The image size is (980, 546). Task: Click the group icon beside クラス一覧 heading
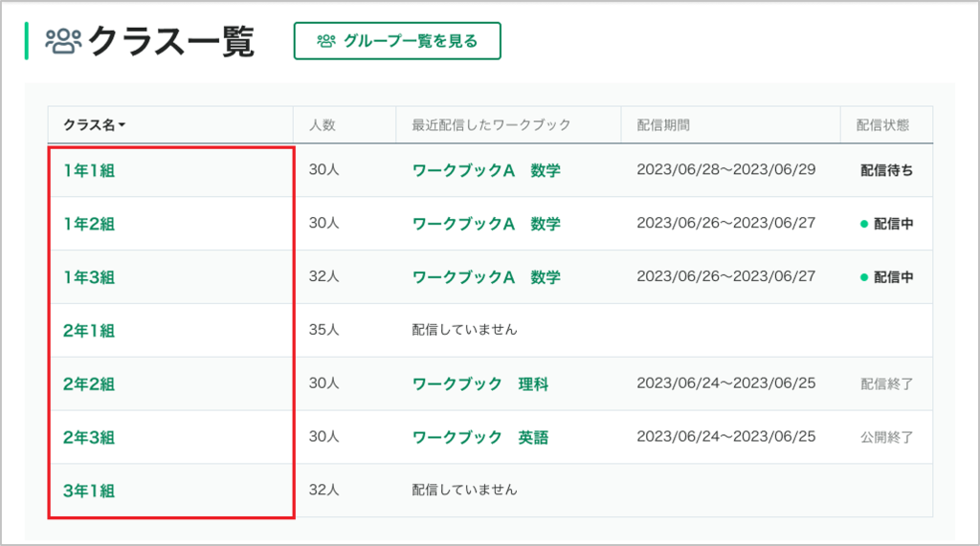63,41
